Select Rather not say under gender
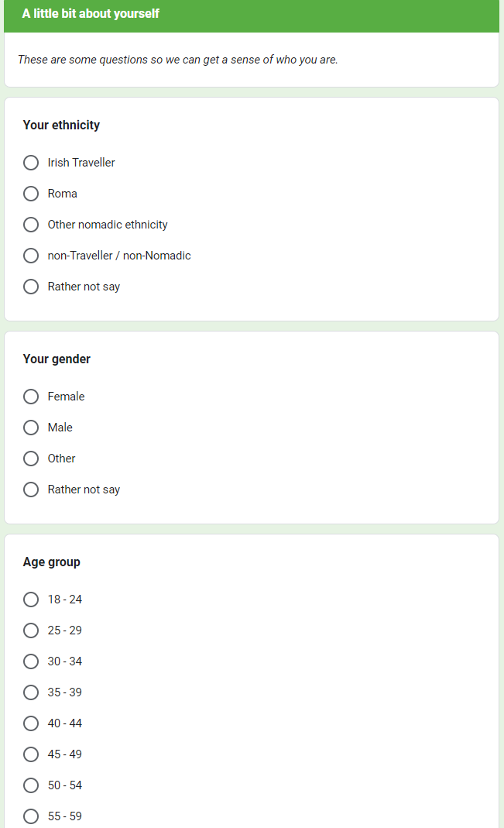This screenshot has height=828, width=504. pos(31,490)
